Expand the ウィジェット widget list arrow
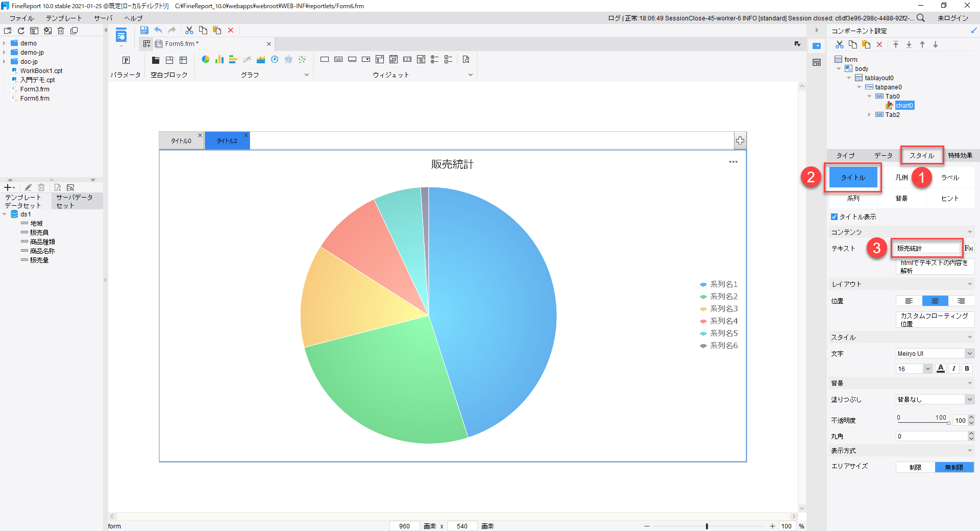The image size is (980, 531). click(x=471, y=75)
